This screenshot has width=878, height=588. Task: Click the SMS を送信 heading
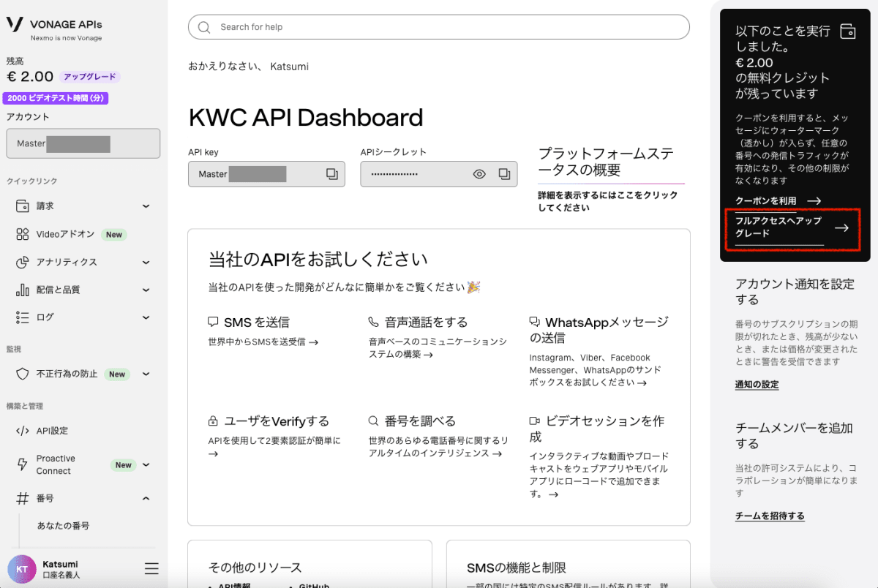pyautogui.click(x=257, y=322)
